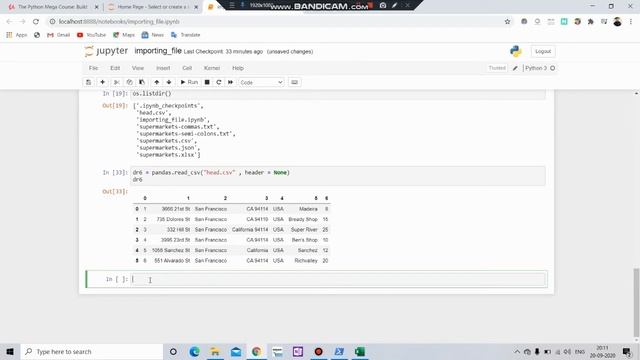Open the News bookmark
Viewport: 640px width, 360px height.
[153, 35]
